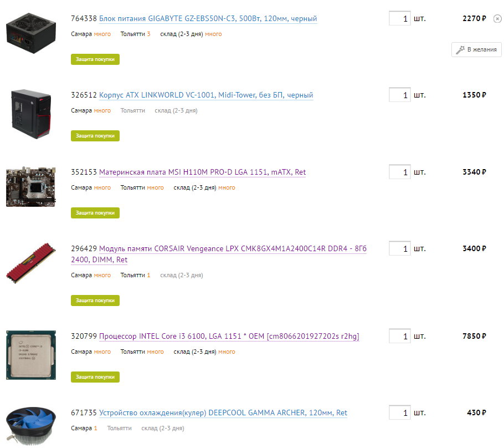504x448 pixels.
Task: Open the MSI H110M PRO-D motherboard link
Action: 203,172
